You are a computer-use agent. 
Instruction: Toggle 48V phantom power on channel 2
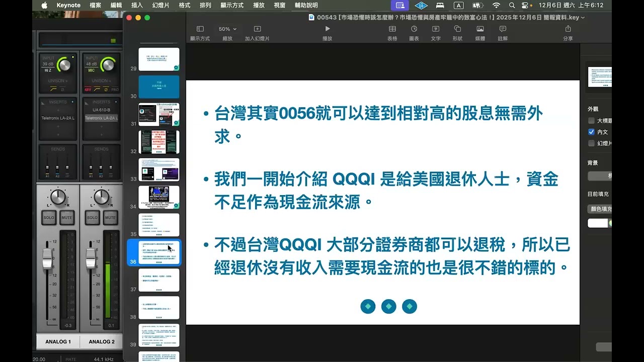pyautogui.click(x=88, y=89)
